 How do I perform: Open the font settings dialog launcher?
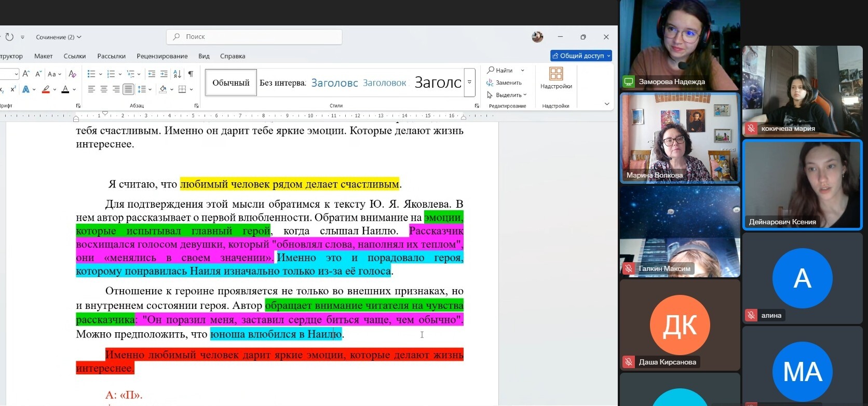pos(78,106)
